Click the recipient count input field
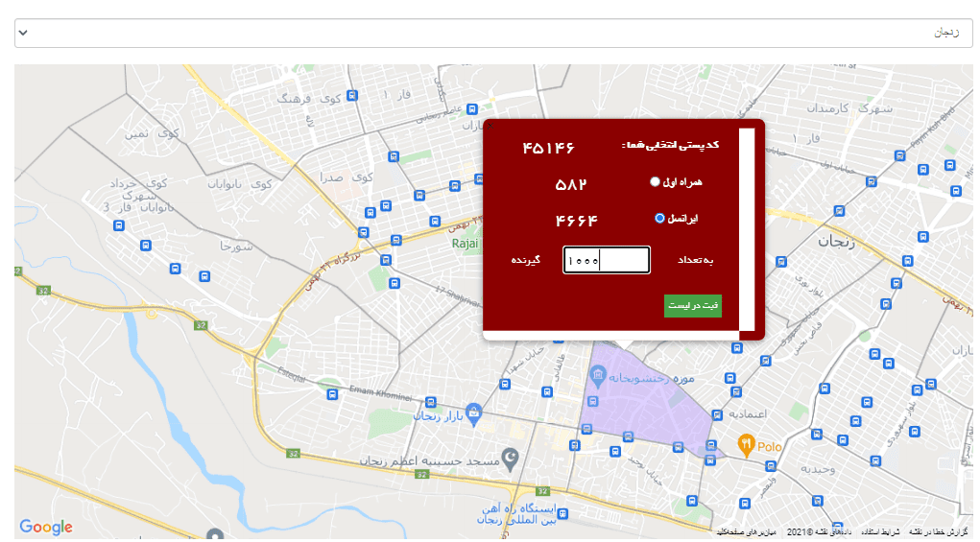This screenshot has width=980, height=542. pos(607,260)
